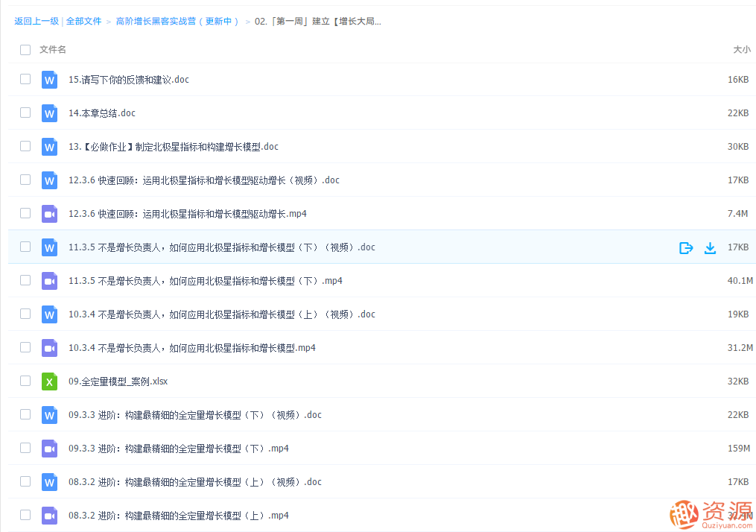This screenshot has width=756, height=532.
Task: Click the video icon beside 12.3.6 快速回顾 mp4
Action: point(49,214)
